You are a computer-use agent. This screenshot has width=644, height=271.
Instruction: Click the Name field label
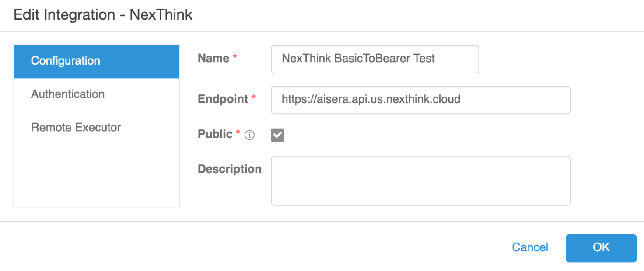click(213, 59)
